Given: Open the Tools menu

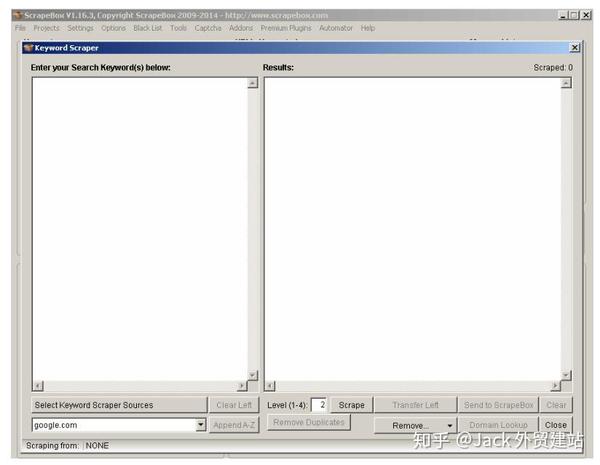Looking at the screenshot, I should click(x=178, y=28).
